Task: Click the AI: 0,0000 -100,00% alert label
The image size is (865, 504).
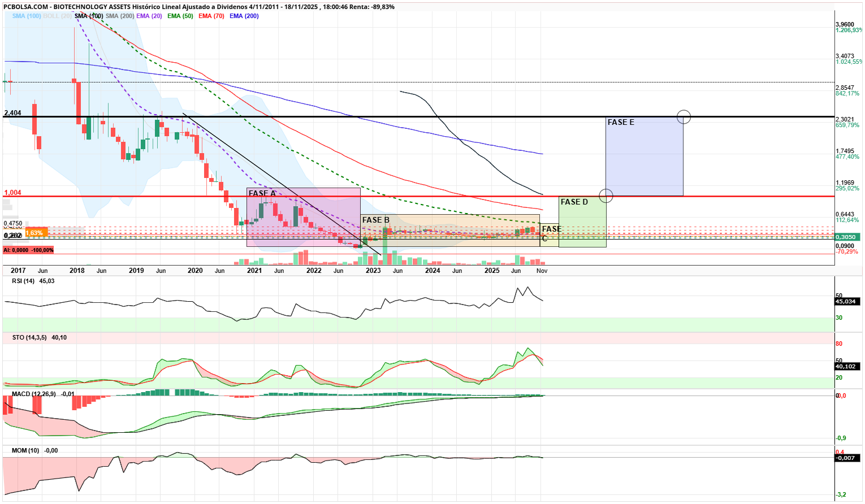Action: point(28,249)
